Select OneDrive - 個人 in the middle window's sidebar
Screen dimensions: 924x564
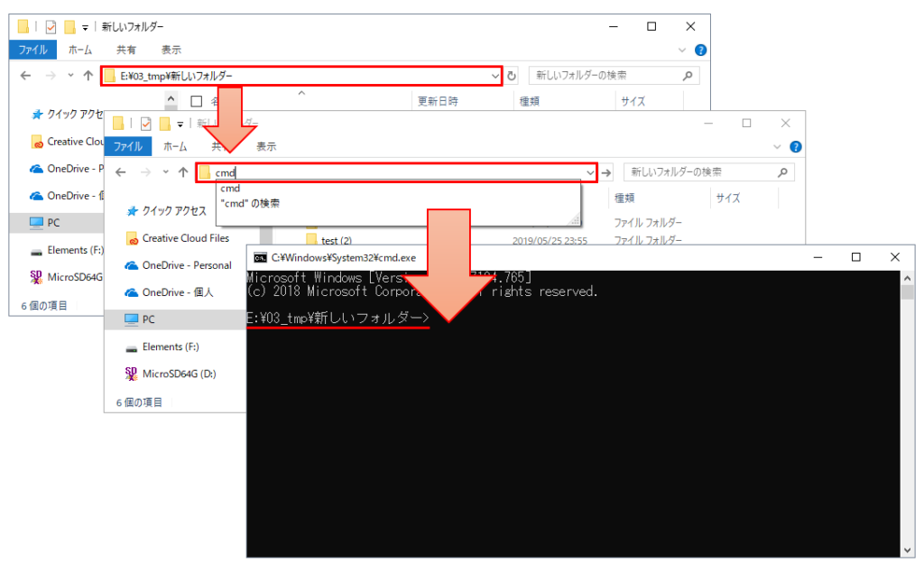(170, 293)
